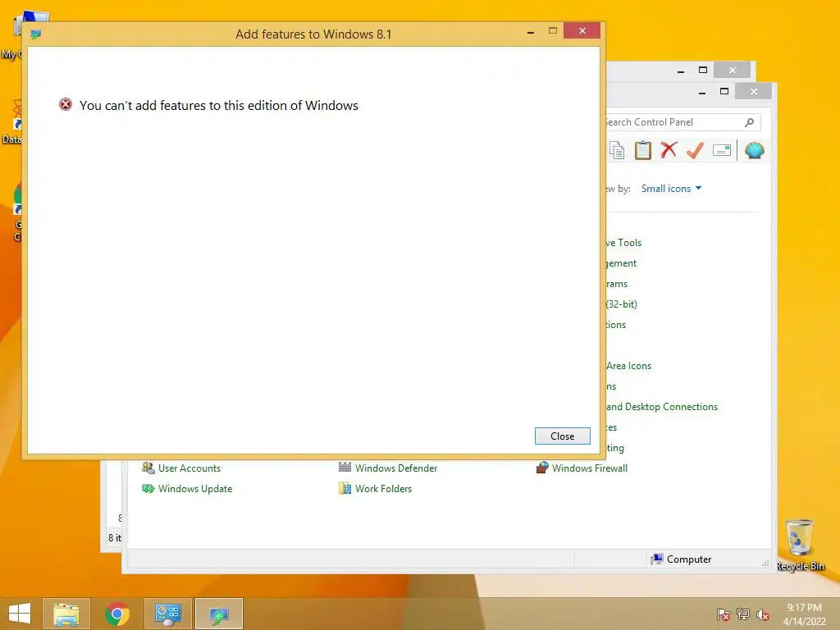The height and width of the screenshot is (630, 840).
Task: Click the 'and Desktop Connections' link
Action: pos(662,407)
